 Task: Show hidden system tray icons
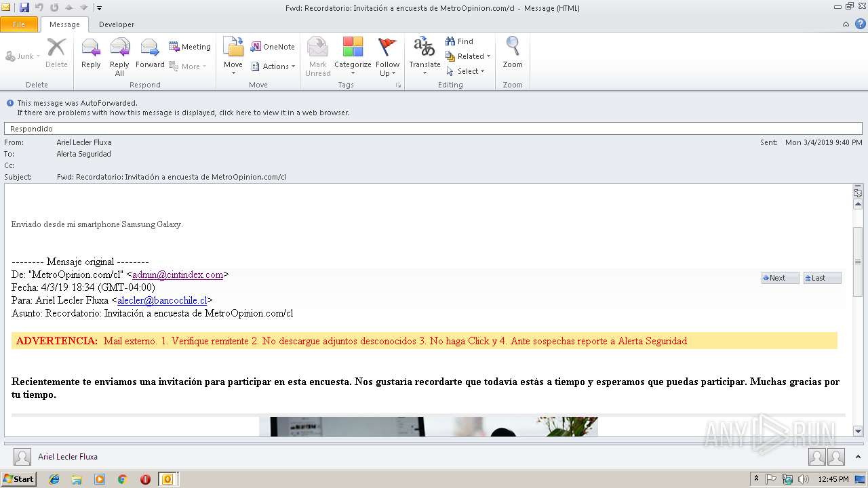(x=756, y=479)
